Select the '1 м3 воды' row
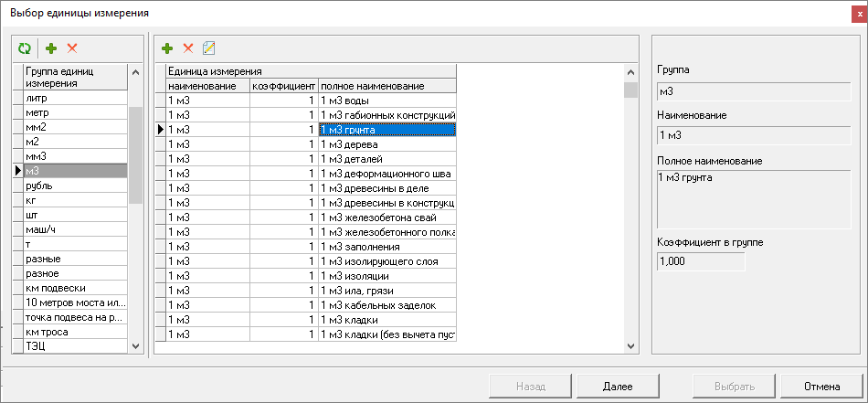Screen dimensions: 868x403 coord(386,101)
